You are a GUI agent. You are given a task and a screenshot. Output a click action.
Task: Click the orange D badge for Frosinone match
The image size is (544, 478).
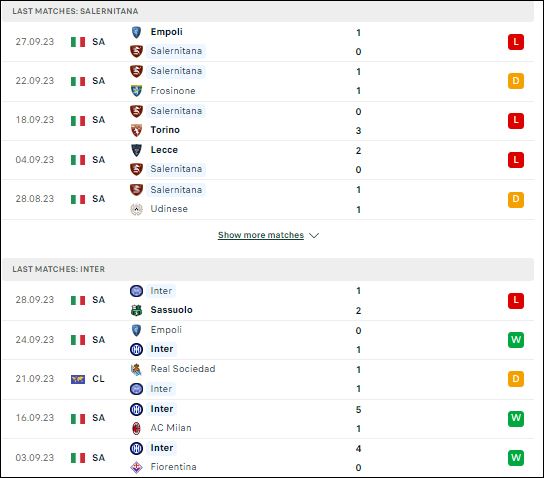point(516,81)
